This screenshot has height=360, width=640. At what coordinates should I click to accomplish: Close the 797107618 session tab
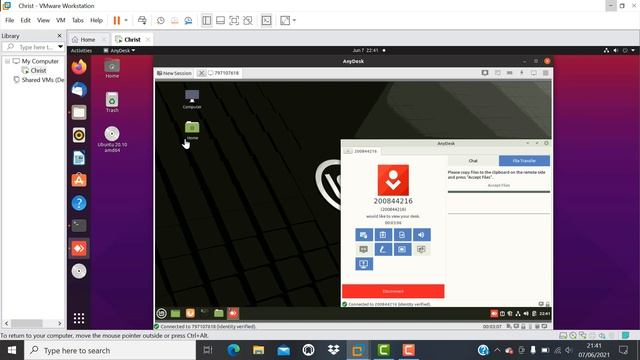pyautogui.click(x=201, y=73)
